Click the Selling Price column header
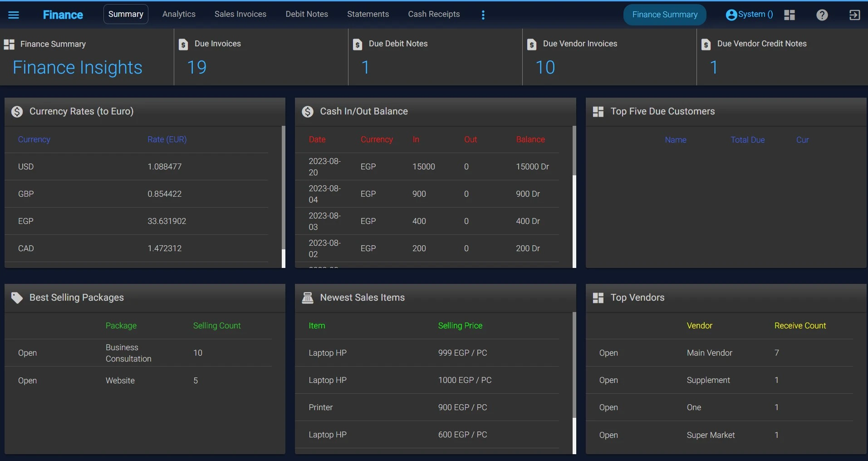The height and width of the screenshot is (461, 868). point(460,326)
